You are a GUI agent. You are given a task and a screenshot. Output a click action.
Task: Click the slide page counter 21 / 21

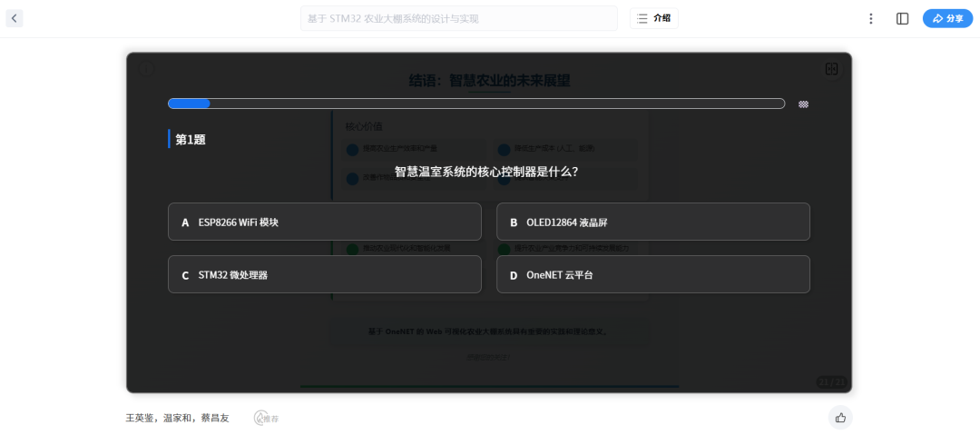pos(831,381)
